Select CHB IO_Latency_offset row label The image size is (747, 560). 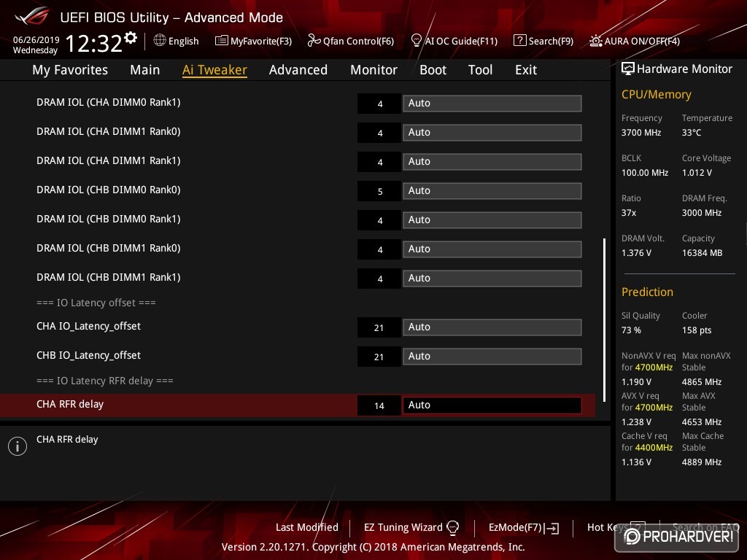[x=88, y=355]
